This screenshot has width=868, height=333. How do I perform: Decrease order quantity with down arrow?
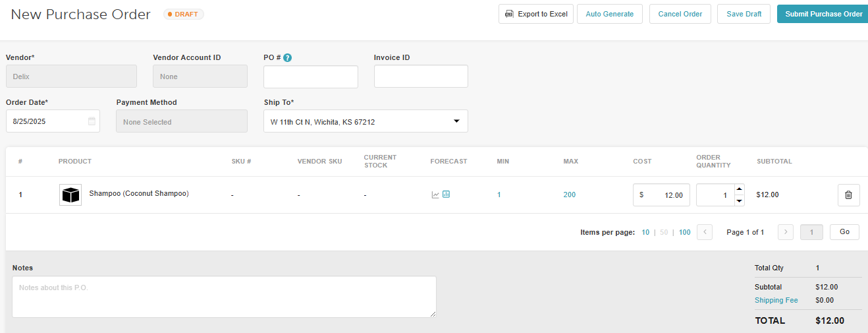click(739, 200)
